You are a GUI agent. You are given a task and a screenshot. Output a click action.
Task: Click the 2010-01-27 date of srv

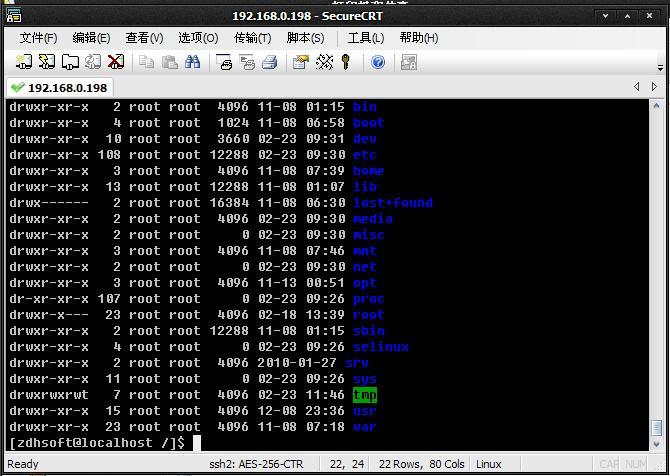coord(297,363)
